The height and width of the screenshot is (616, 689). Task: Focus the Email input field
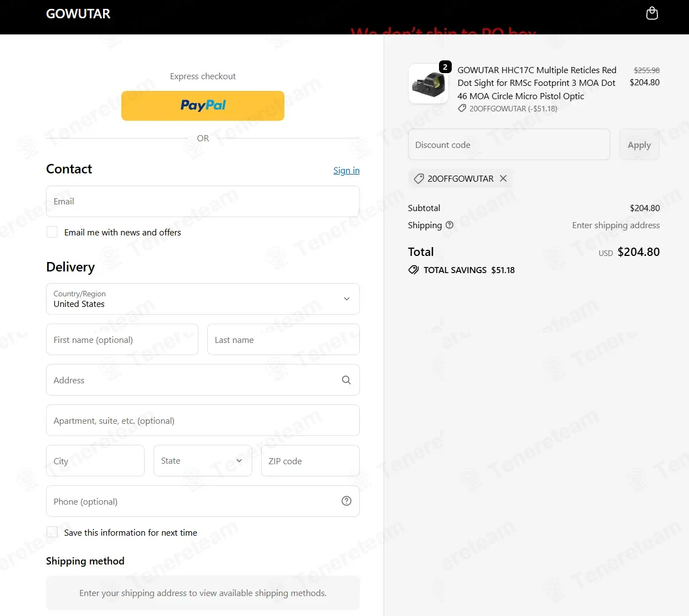point(203,202)
